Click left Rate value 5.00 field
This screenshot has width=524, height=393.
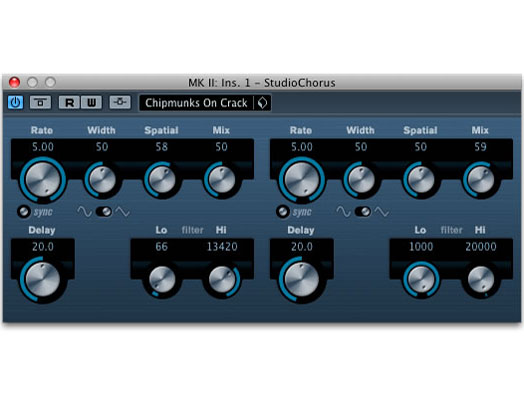(43, 147)
